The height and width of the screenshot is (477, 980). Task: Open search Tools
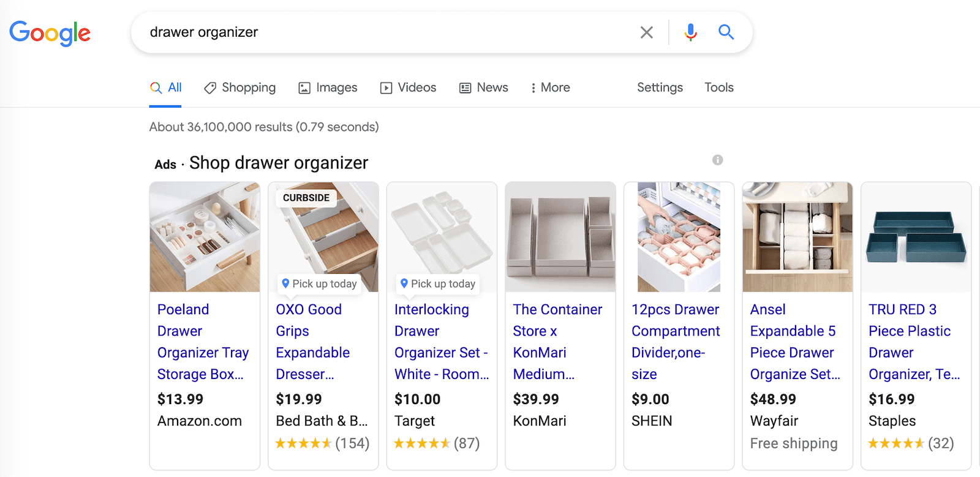pos(719,88)
